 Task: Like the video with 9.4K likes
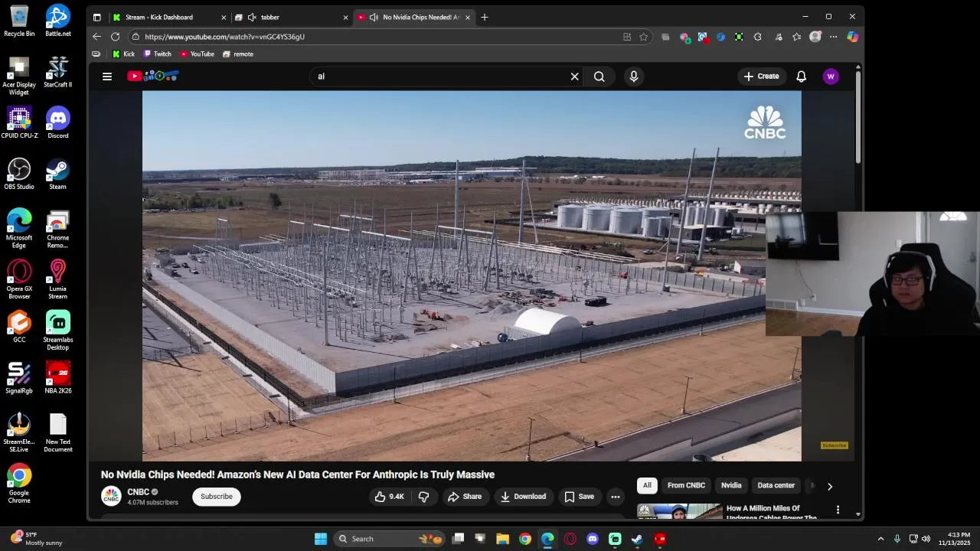click(x=389, y=497)
